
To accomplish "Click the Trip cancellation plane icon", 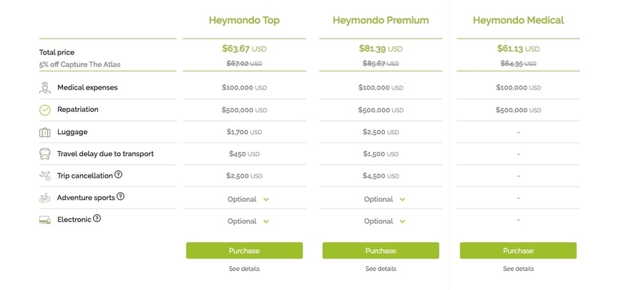I will click(45, 176).
